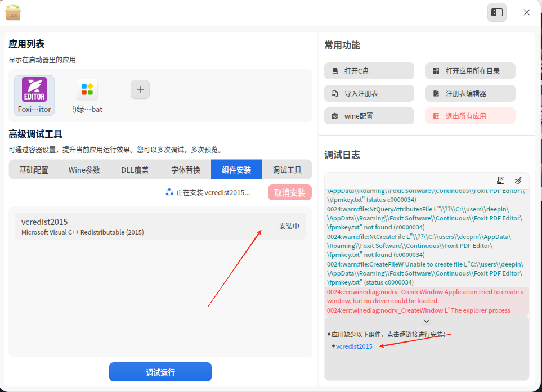
Task: Open wine配置 settings
Action: coord(369,116)
